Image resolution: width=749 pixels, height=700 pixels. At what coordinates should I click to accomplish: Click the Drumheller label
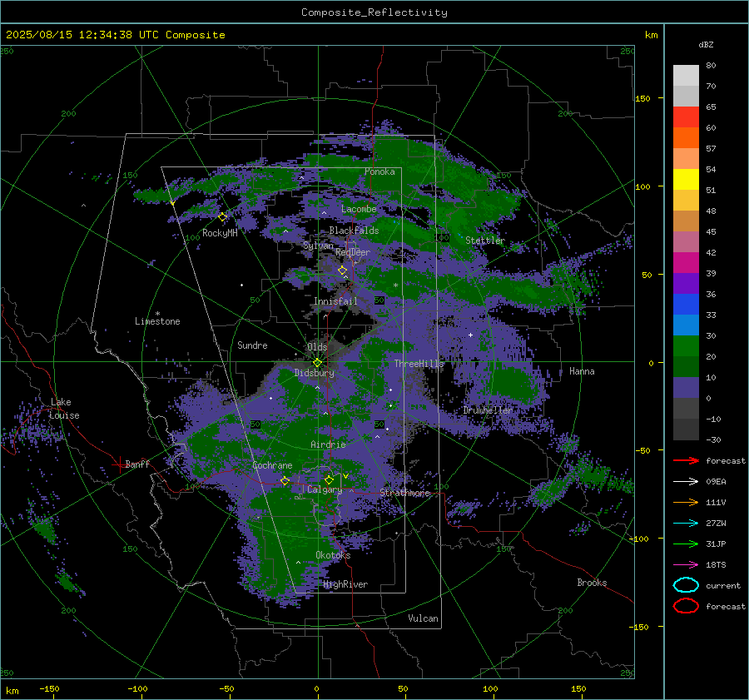(x=487, y=410)
